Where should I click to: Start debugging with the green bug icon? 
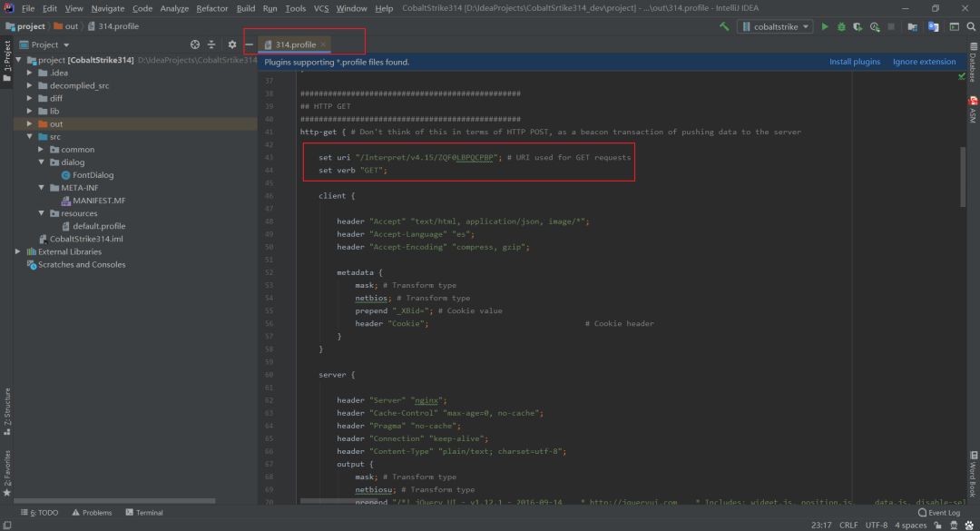(x=841, y=26)
